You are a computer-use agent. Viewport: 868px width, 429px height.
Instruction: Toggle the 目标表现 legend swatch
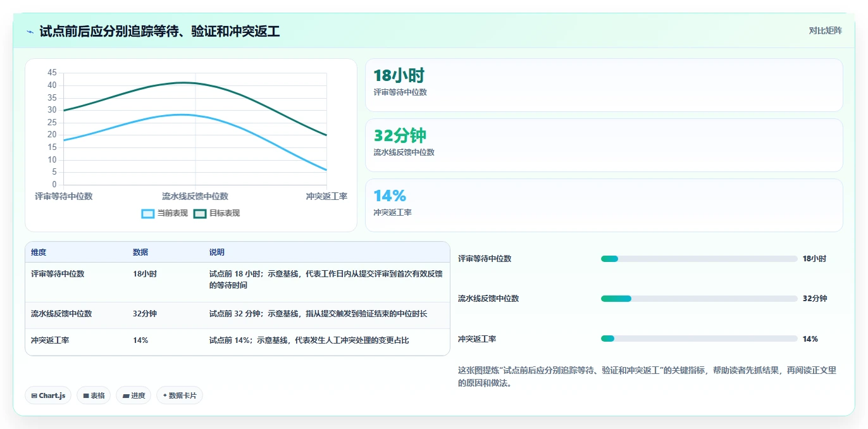click(x=200, y=214)
